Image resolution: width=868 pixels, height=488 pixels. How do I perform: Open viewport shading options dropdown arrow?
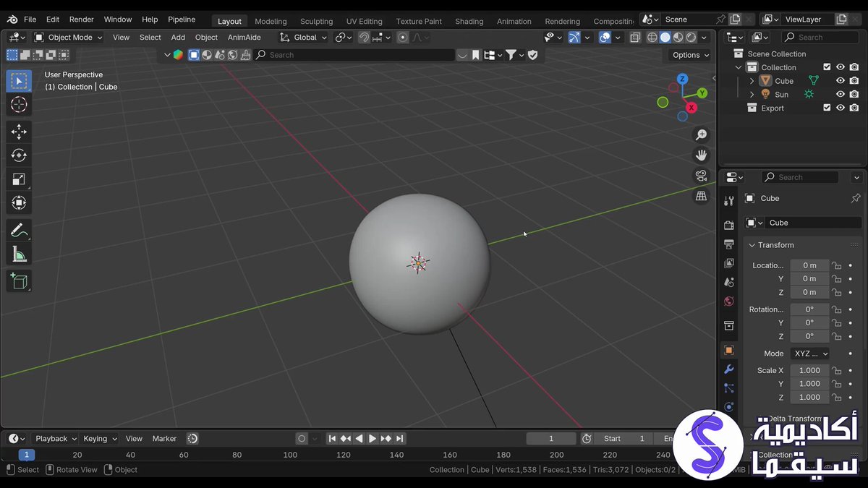coord(704,37)
